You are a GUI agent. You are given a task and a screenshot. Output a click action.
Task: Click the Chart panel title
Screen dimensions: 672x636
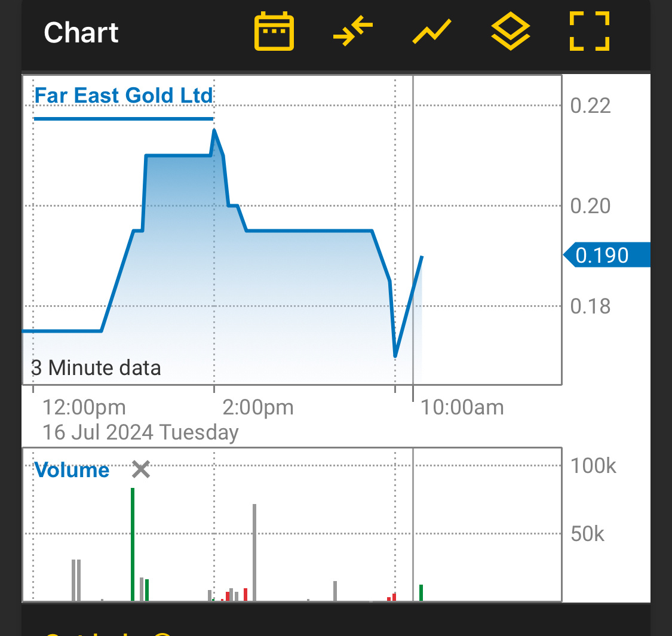point(81,33)
